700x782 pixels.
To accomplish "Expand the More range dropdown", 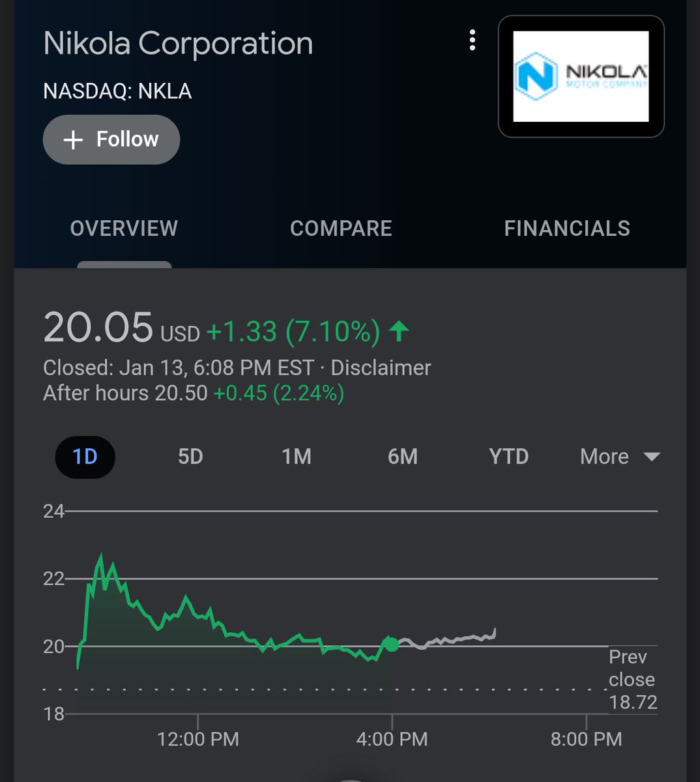I will pyautogui.click(x=620, y=456).
